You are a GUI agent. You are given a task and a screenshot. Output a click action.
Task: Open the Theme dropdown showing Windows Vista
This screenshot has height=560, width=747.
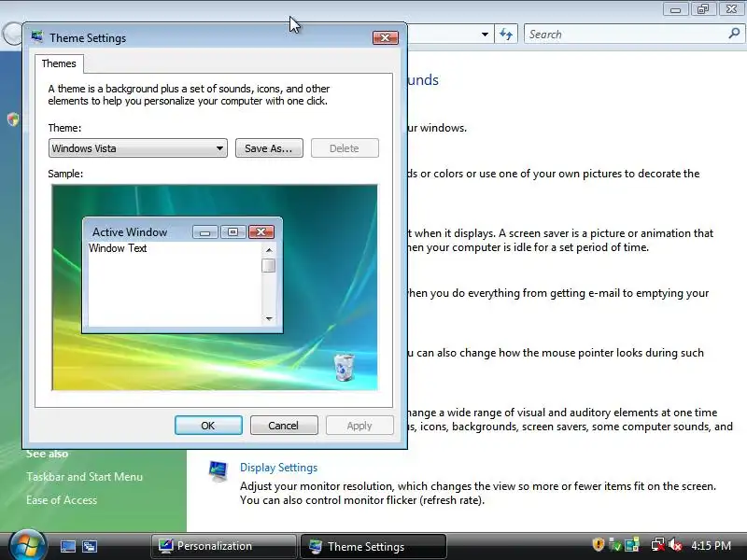coord(137,148)
